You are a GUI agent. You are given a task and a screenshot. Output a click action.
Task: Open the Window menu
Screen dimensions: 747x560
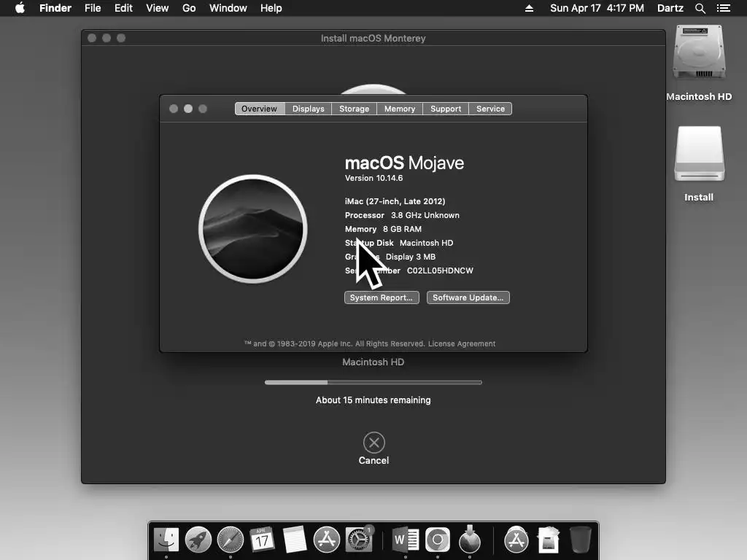point(228,8)
